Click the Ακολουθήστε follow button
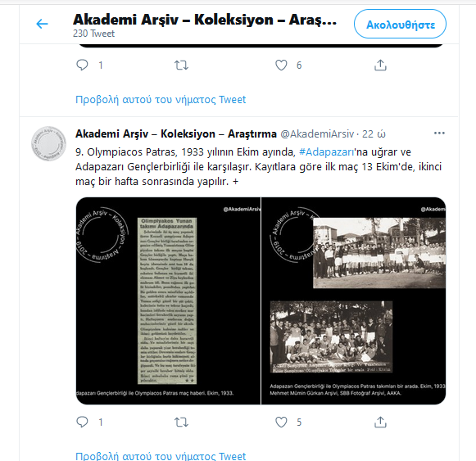This screenshot has height=461, width=476. (400, 24)
